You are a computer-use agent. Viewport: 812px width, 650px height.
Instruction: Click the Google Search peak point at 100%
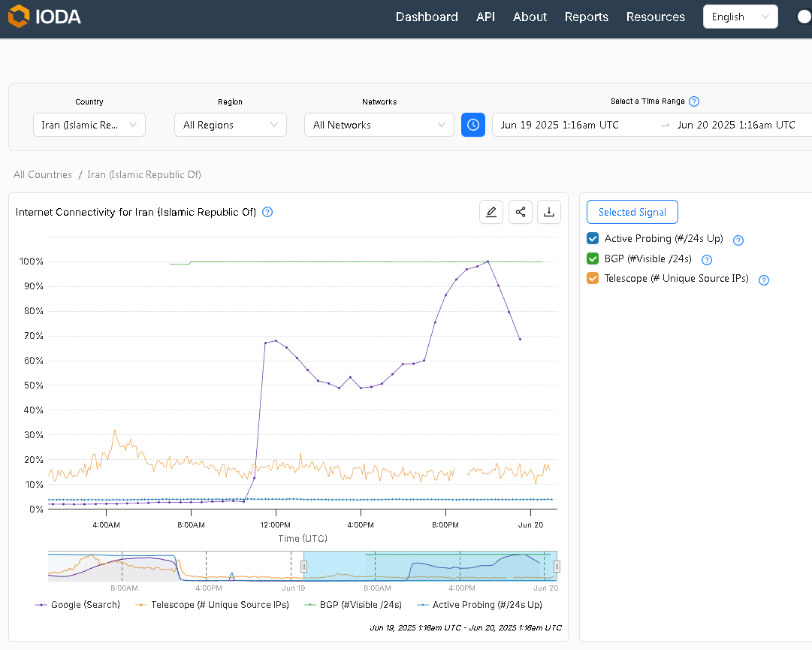pyautogui.click(x=488, y=262)
